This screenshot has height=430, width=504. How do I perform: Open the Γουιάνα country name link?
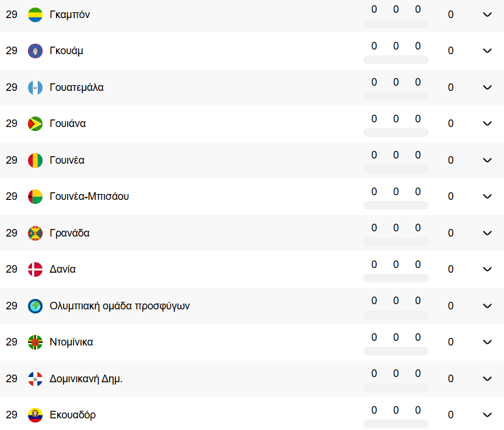click(68, 124)
